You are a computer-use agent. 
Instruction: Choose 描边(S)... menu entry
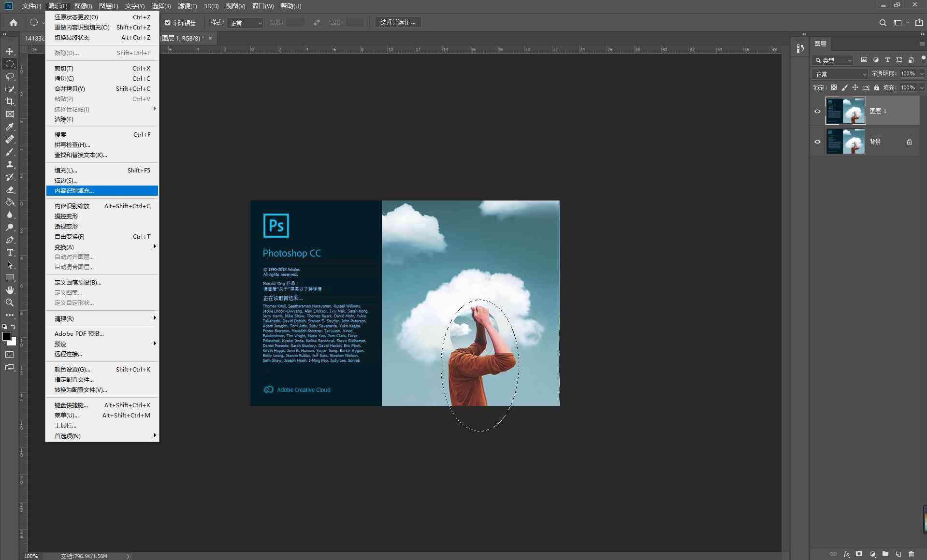tap(102, 180)
